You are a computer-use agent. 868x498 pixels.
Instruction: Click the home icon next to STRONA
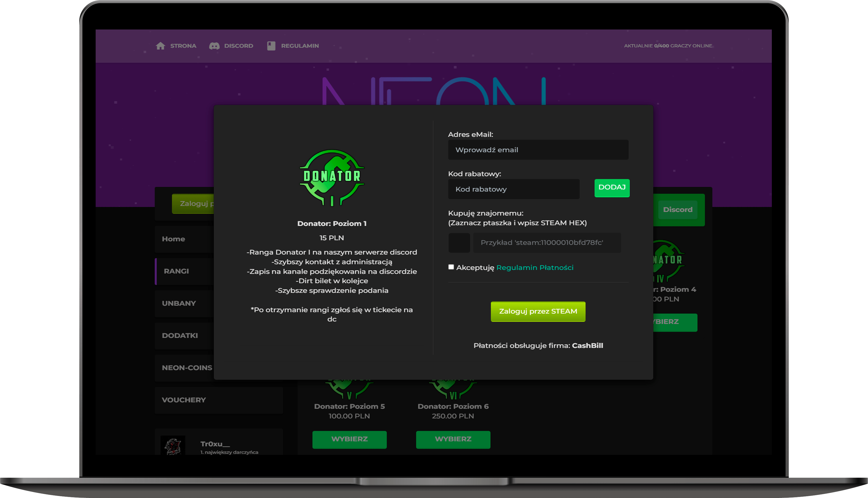click(x=161, y=46)
